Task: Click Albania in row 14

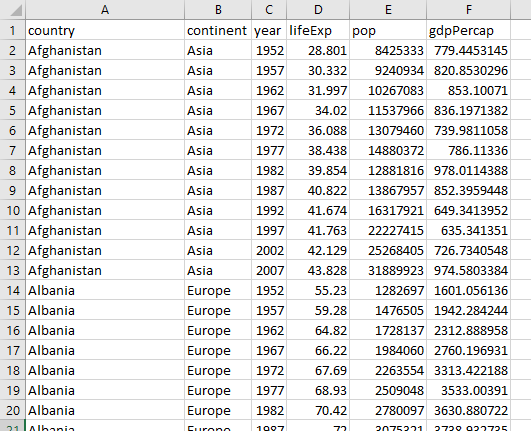Action: pyautogui.click(x=105, y=290)
